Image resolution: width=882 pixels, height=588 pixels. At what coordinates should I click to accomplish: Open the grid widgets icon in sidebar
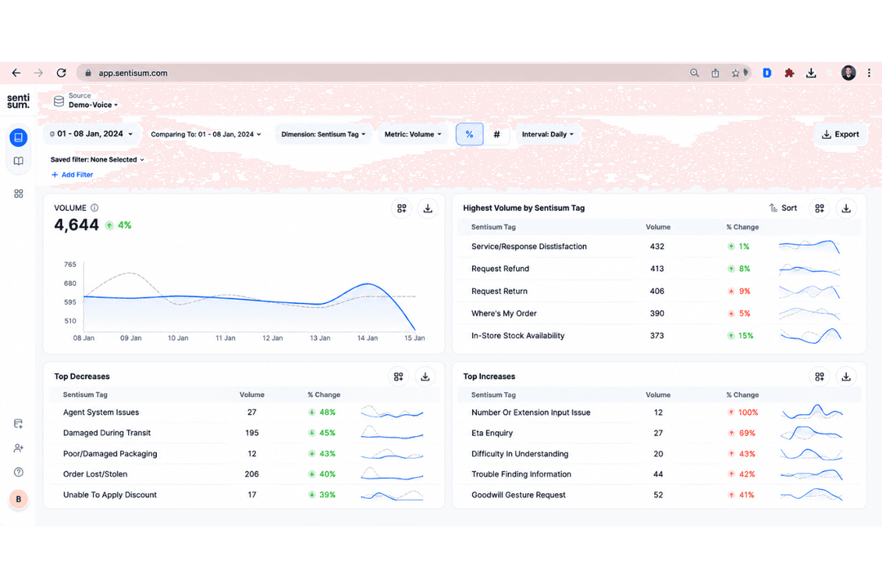(19, 194)
